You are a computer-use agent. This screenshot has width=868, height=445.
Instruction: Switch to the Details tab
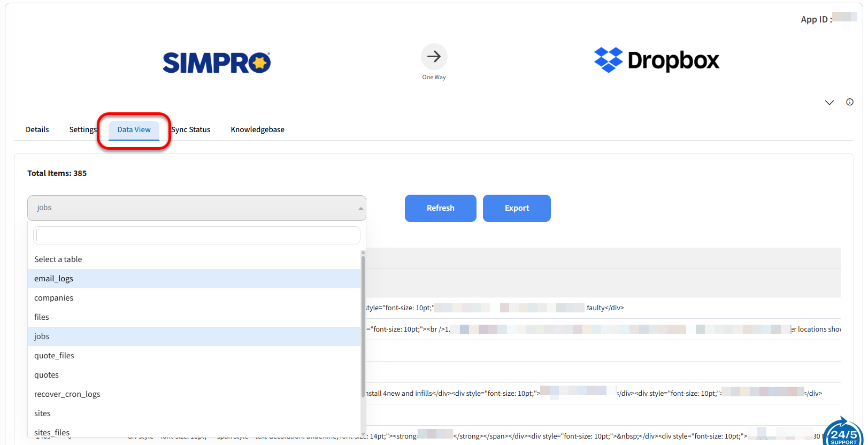[37, 129]
